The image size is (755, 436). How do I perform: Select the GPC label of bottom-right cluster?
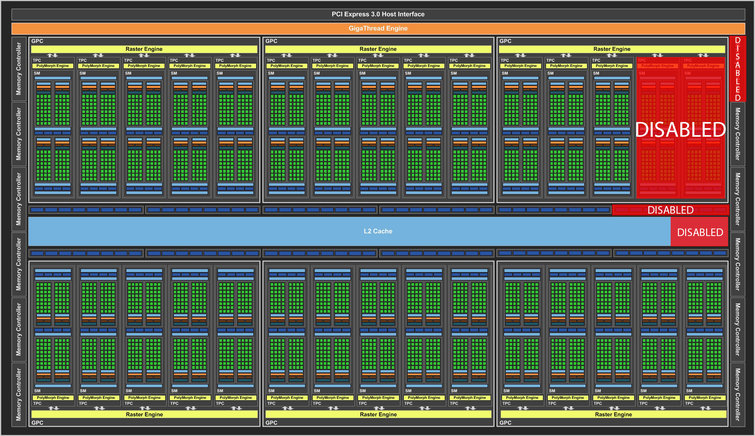point(505,422)
